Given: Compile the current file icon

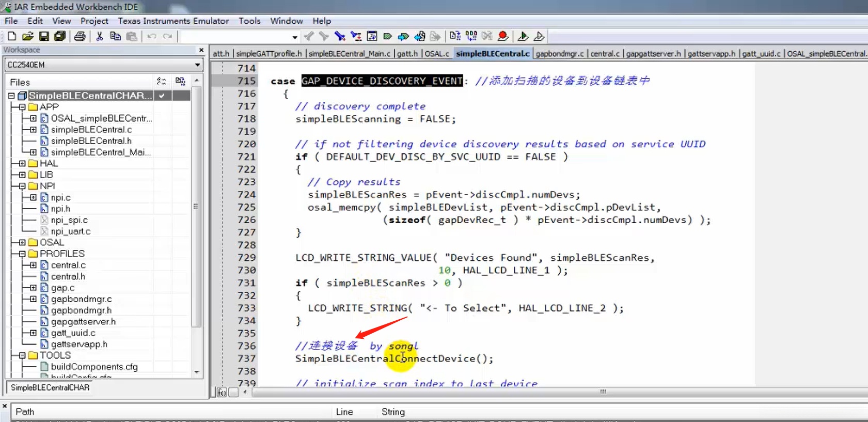Looking at the screenshot, I should tap(455, 36).
